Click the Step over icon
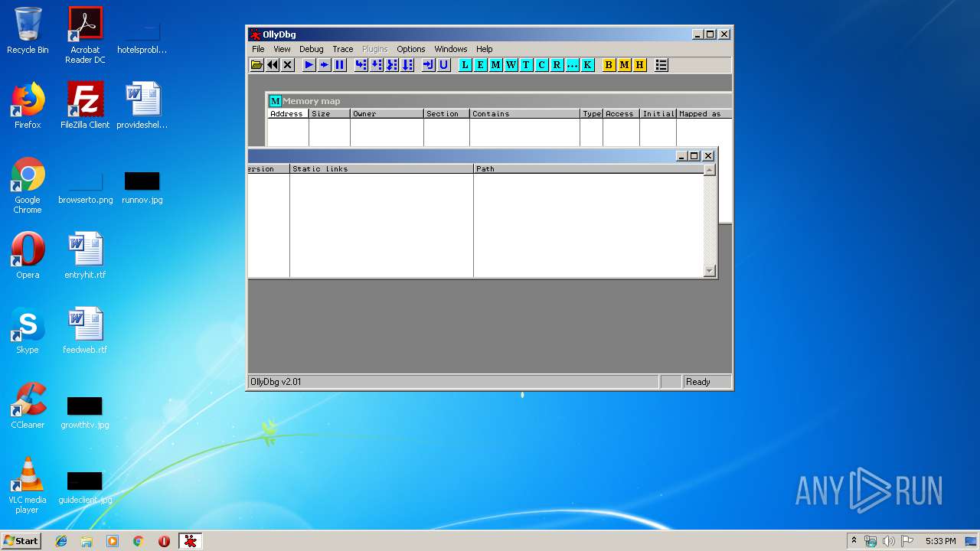Viewport: 980px width, 551px height. pos(376,65)
